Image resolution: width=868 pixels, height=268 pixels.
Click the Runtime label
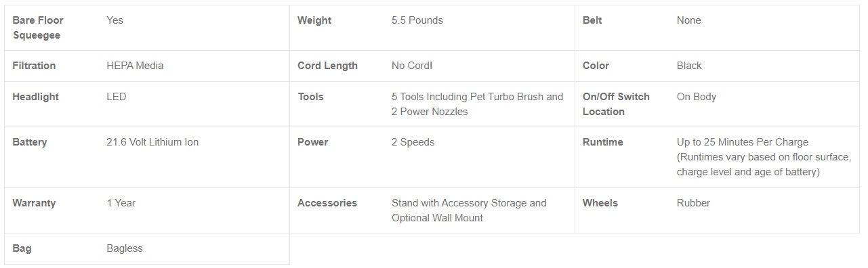pyautogui.click(x=603, y=142)
